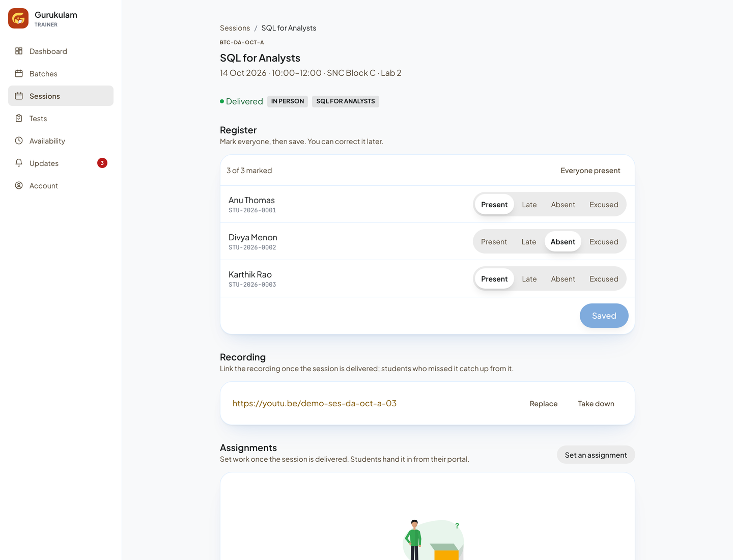Mark Karthik Rao as Excused
This screenshot has height=560, width=733.
click(x=604, y=278)
